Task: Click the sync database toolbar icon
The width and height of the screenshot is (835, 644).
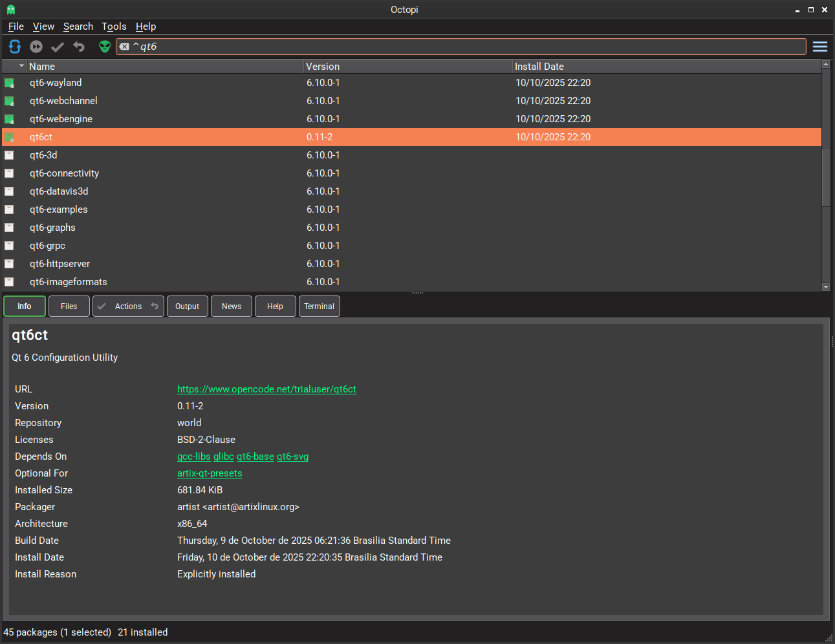Action: pos(15,47)
